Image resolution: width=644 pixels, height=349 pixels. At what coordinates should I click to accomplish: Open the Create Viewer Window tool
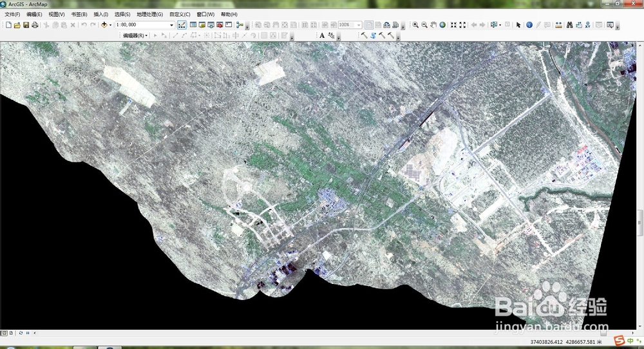(x=610, y=25)
